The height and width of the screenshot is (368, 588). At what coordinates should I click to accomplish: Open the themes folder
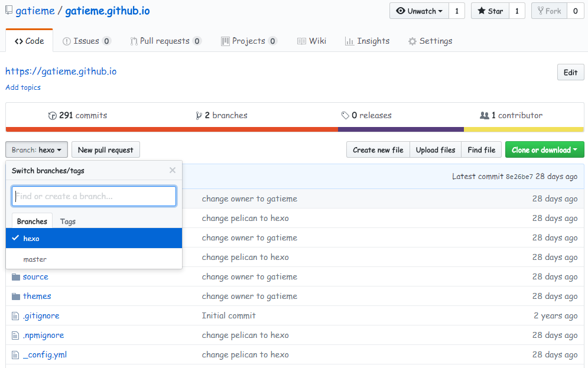pyautogui.click(x=37, y=297)
